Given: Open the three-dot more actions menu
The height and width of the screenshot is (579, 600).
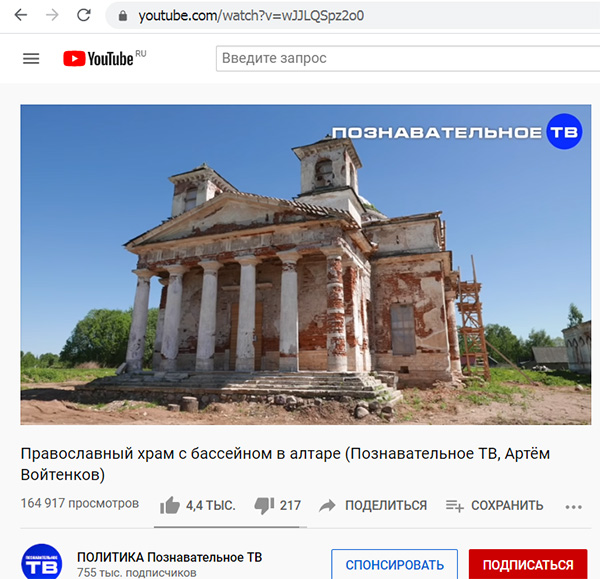Looking at the screenshot, I should [x=573, y=507].
